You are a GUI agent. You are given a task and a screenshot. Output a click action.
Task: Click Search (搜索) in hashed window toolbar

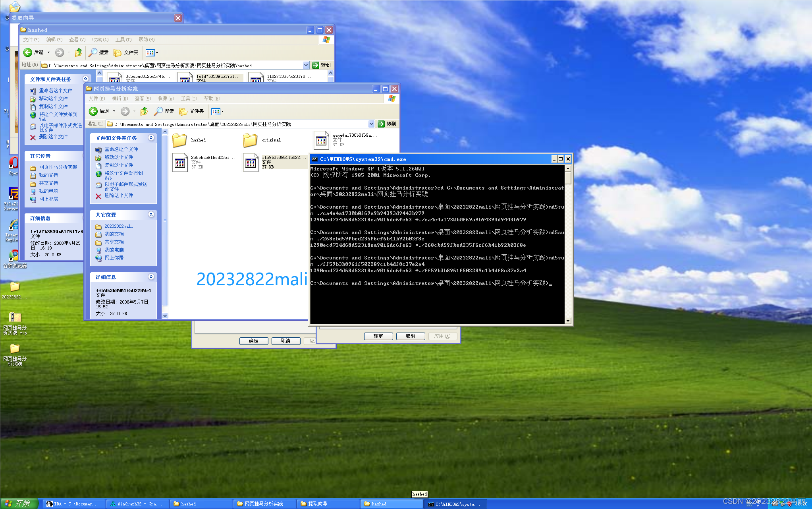click(x=98, y=52)
